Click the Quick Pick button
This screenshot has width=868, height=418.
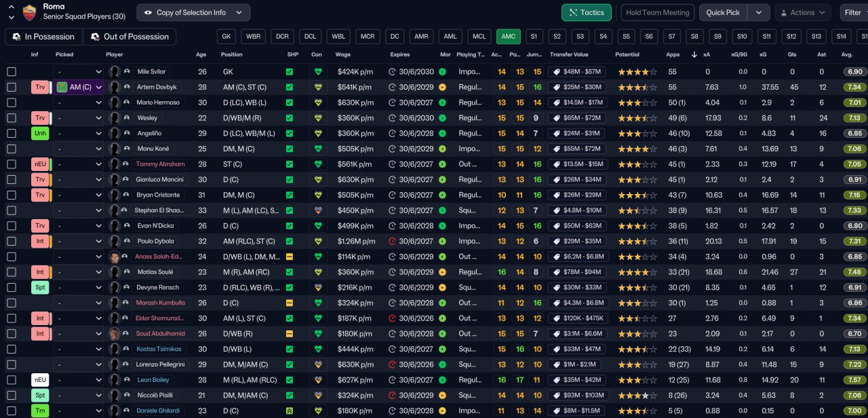[724, 12]
